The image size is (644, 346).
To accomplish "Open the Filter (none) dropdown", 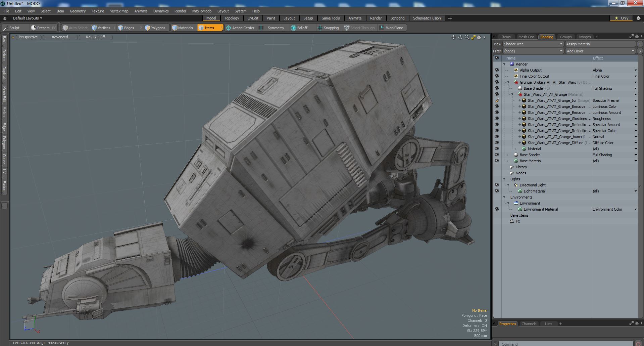I will 533,51.
